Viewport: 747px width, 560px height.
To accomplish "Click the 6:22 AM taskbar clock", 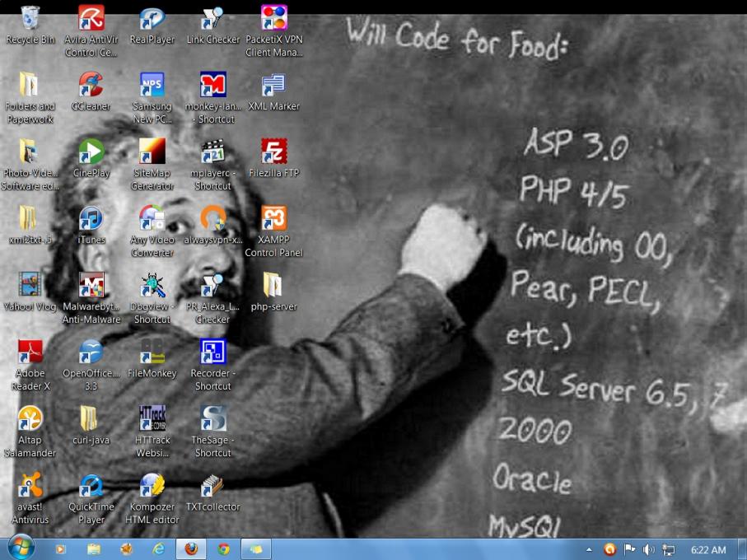I will [x=708, y=550].
